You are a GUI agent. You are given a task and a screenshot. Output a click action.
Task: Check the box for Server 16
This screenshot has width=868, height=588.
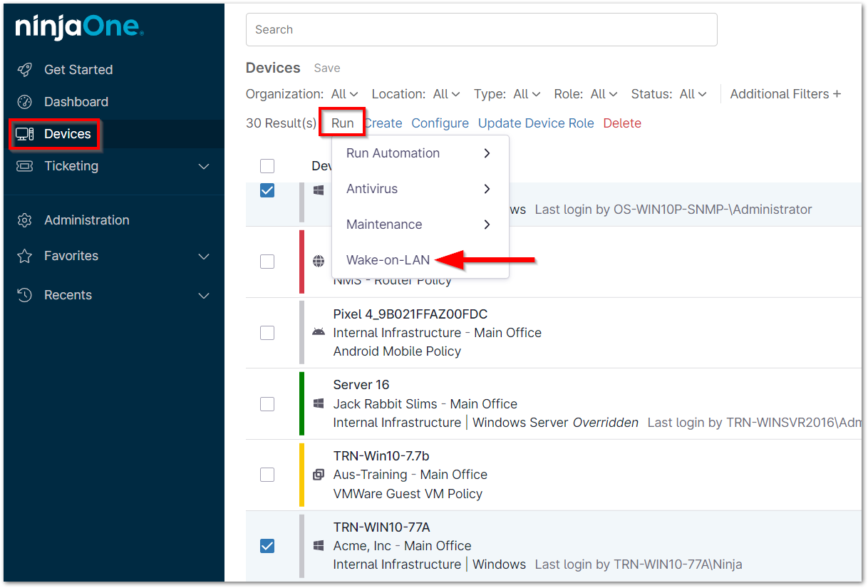(x=267, y=404)
